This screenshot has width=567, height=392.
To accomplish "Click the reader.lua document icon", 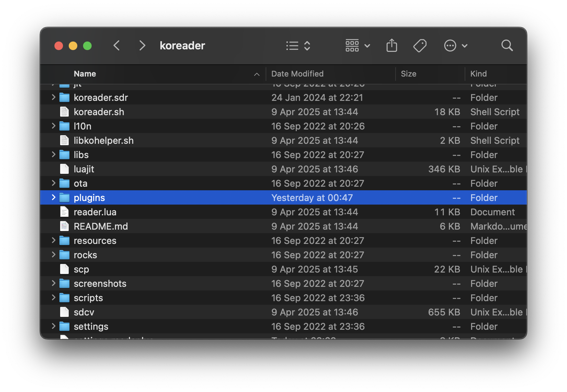I will click(64, 212).
